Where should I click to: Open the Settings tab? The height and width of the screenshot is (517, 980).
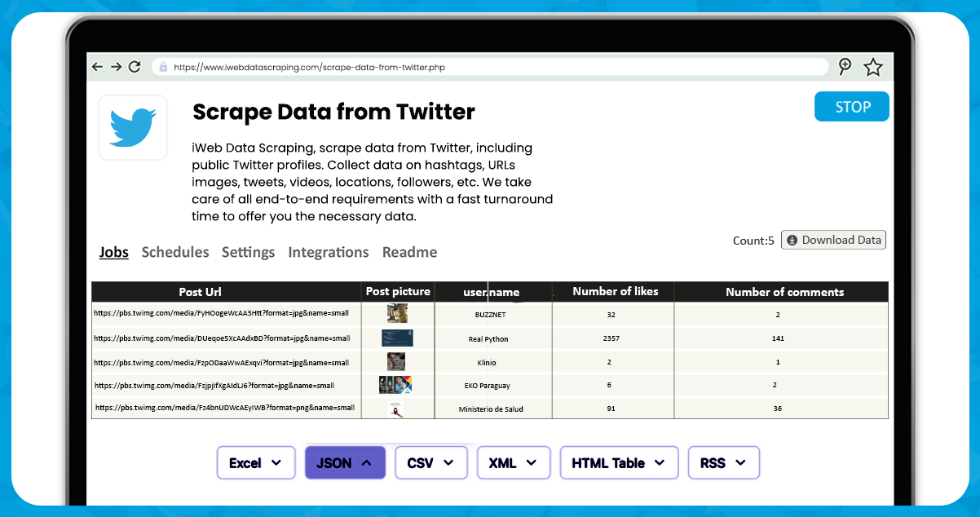pyautogui.click(x=248, y=253)
